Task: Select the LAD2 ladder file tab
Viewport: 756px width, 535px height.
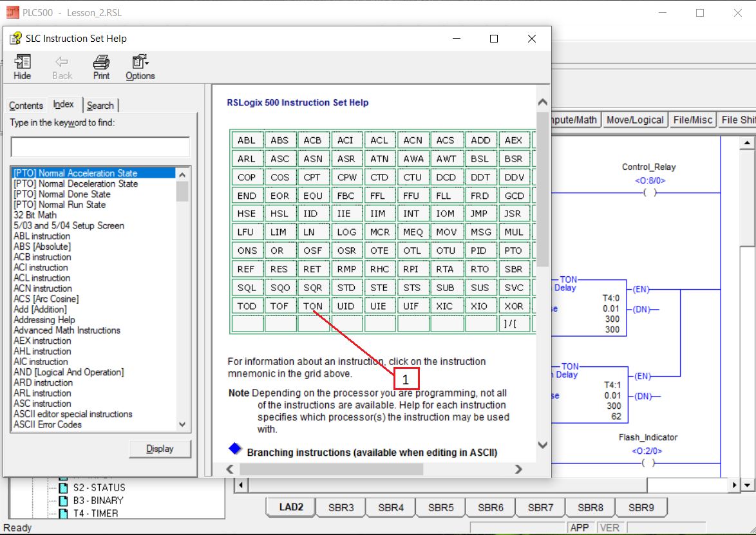Action: click(x=291, y=507)
